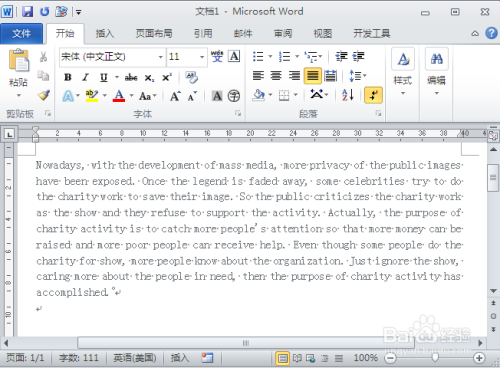Click the Enclose Characters icon
Screen dimensions: 500x368
(234, 96)
